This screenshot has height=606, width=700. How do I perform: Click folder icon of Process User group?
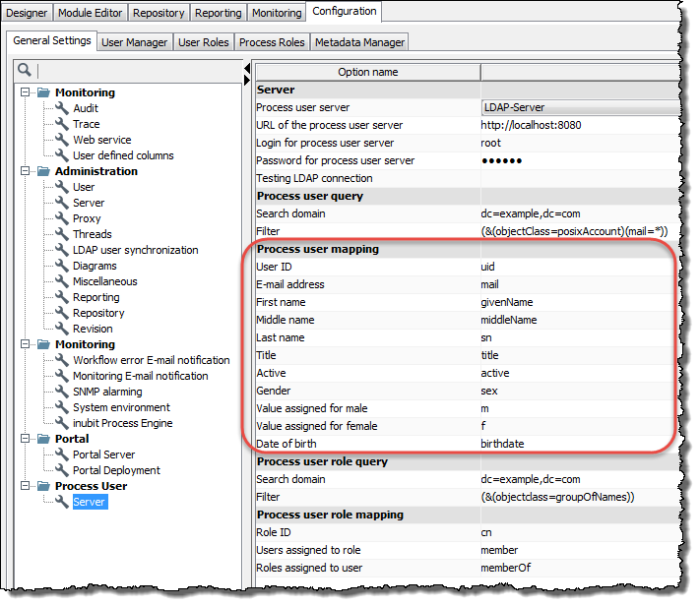[x=43, y=486]
